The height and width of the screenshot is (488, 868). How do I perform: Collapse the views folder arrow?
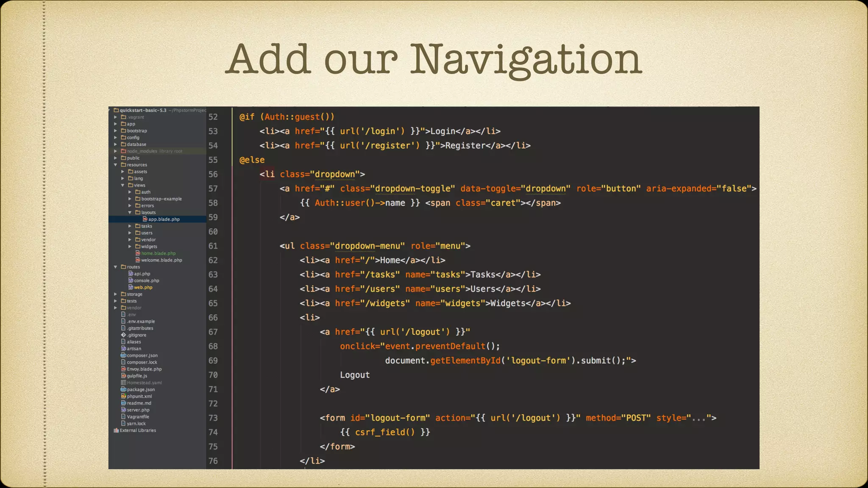122,185
